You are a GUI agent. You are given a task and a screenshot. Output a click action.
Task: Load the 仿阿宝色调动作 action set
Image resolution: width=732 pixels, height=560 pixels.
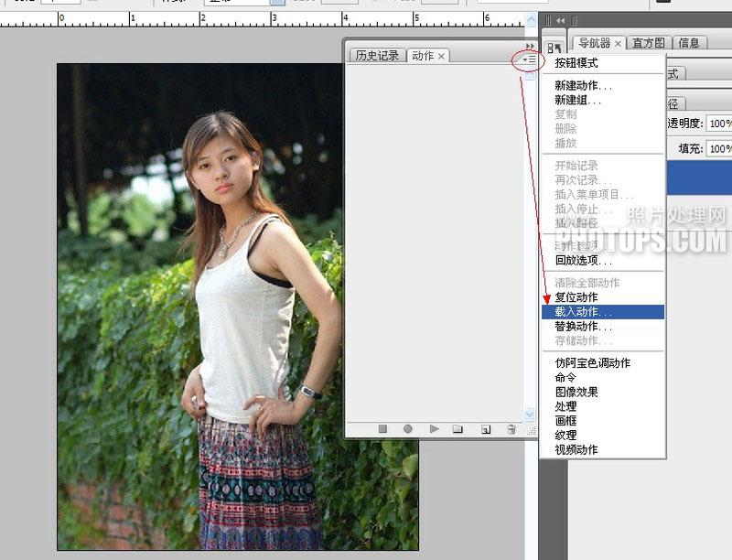click(x=603, y=363)
